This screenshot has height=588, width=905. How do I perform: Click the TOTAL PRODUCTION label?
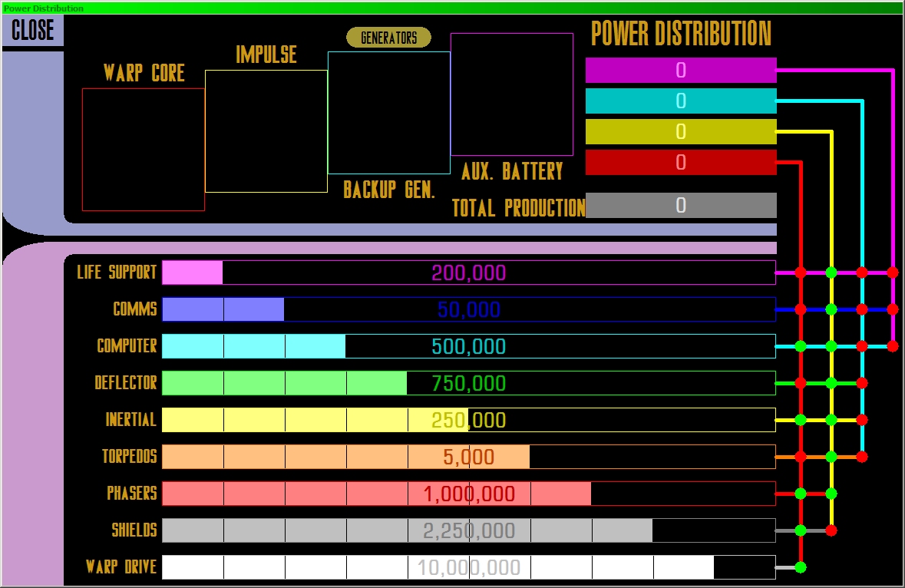518,208
